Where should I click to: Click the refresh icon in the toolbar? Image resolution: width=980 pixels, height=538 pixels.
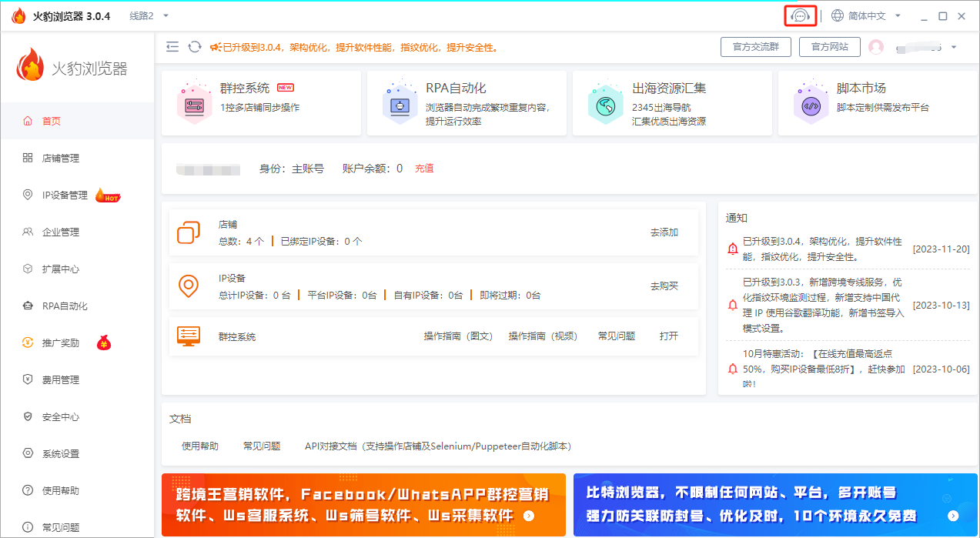coord(195,47)
